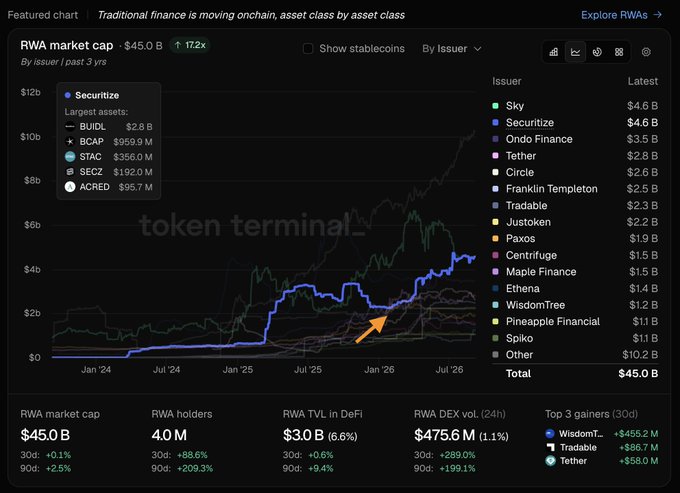Click the Tether legend color swatch
Screen dimensions: 680x493
pos(495,155)
